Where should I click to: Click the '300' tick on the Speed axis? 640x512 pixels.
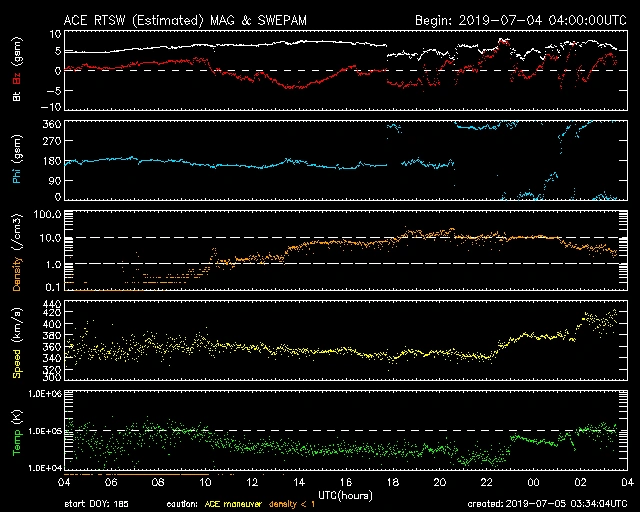(52, 377)
